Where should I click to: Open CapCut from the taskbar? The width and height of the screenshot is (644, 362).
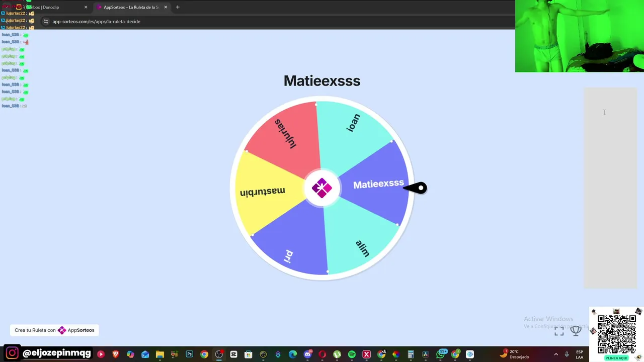point(233,354)
